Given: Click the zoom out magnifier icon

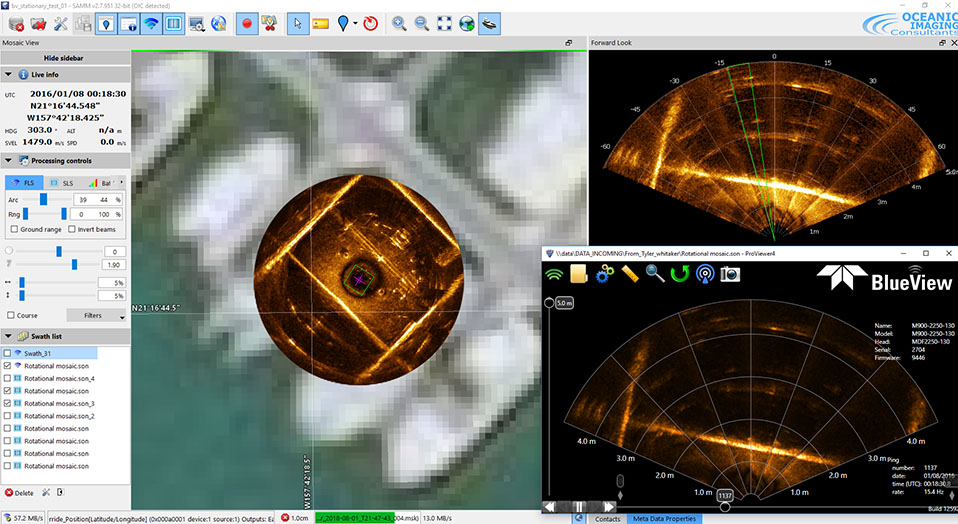Looking at the screenshot, I should (x=422, y=24).
